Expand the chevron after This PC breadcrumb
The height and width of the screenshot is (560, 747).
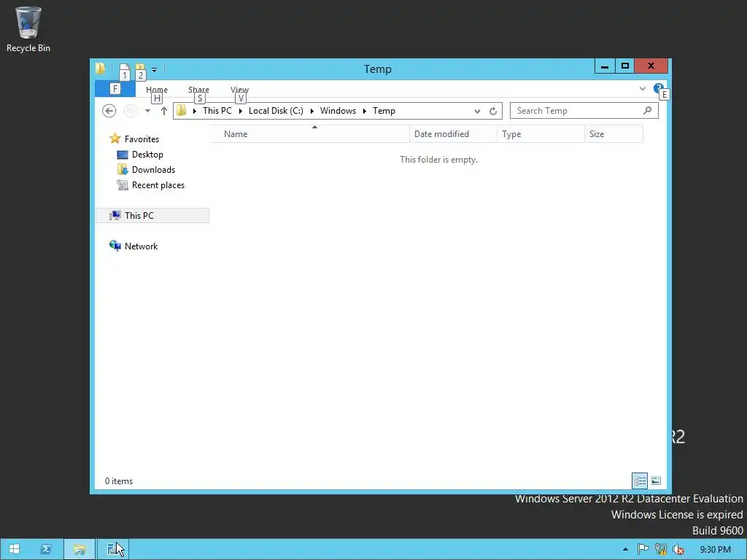pyautogui.click(x=241, y=111)
